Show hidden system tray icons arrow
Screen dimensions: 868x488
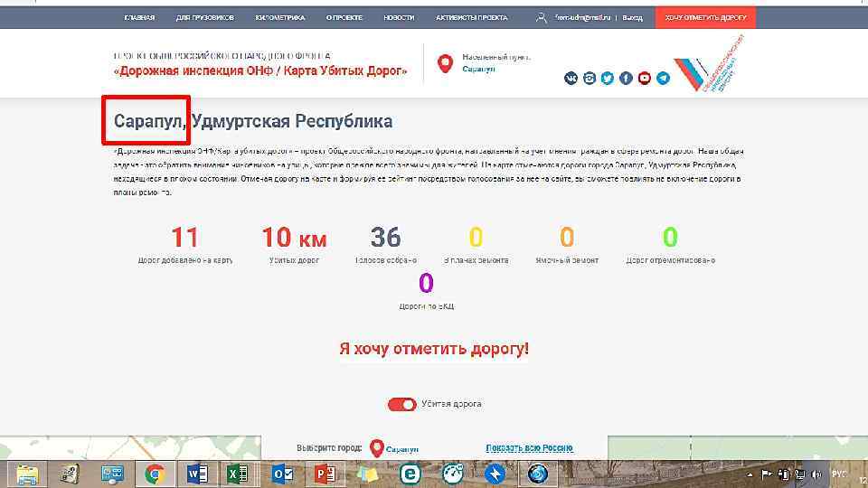(750, 474)
